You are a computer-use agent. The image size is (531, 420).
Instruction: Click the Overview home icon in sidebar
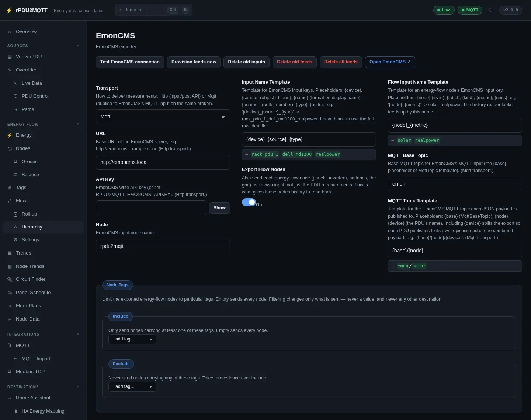click(10, 32)
